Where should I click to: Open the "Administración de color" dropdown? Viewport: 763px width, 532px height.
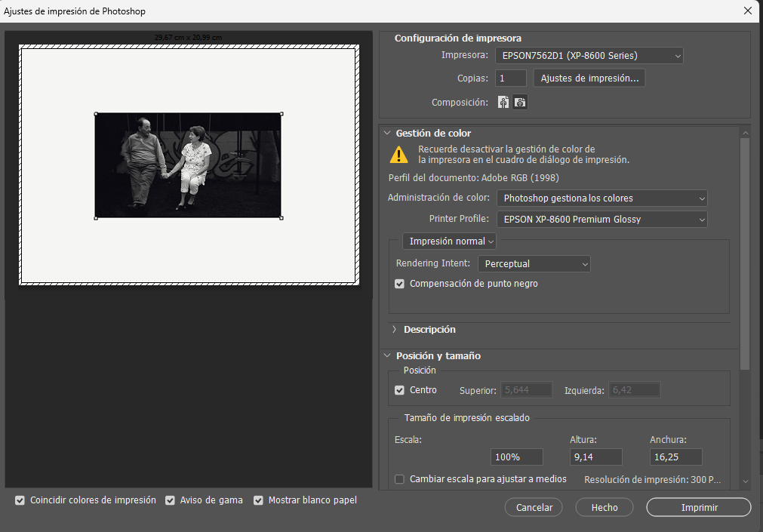(x=601, y=198)
